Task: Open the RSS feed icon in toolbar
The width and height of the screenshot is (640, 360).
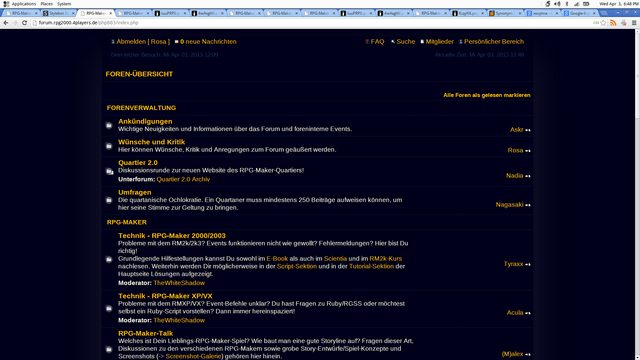Action: coord(613,23)
